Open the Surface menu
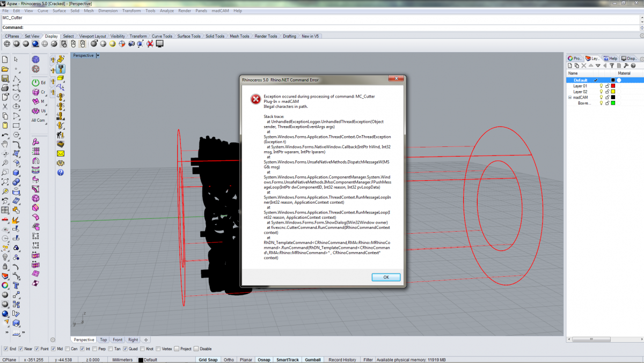 [60, 11]
